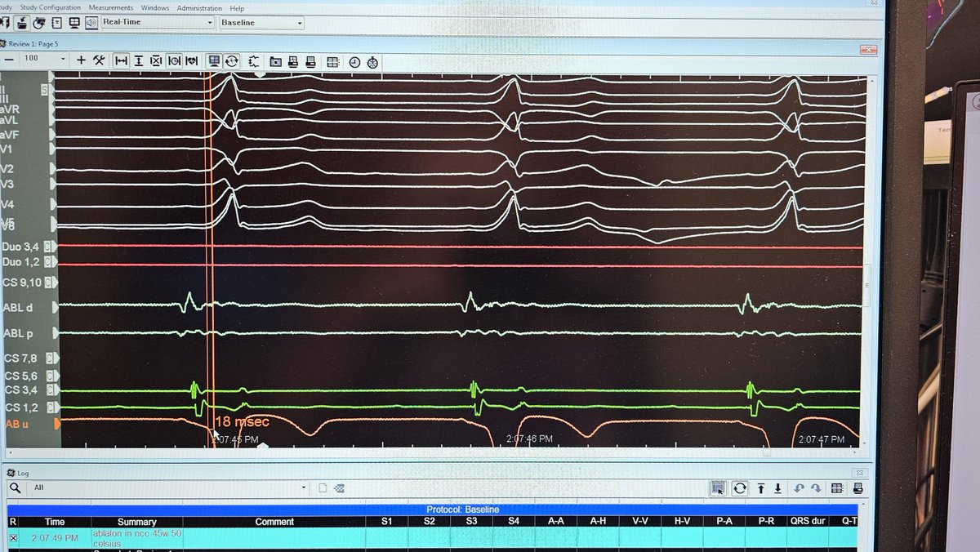Open the Measurements menu
The width and height of the screenshot is (980, 552).
pyautogui.click(x=110, y=7)
